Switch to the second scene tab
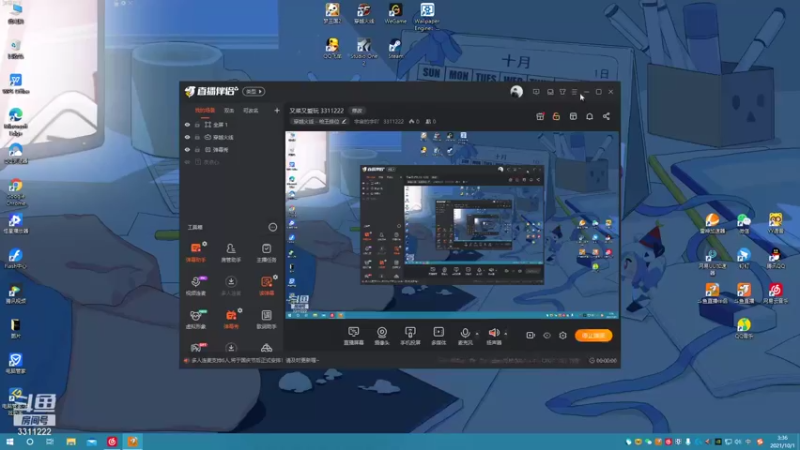 pyautogui.click(x=229, y=110)
